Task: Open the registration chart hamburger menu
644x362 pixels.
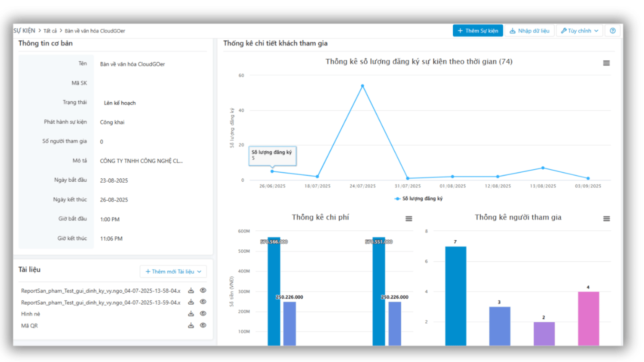Action: tap(606, 63)
